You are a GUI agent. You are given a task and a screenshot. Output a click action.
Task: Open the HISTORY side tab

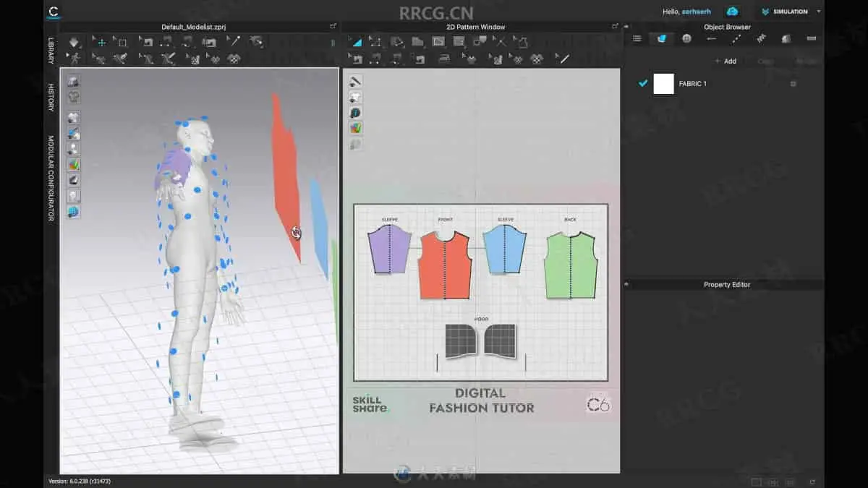pos(51,97)
